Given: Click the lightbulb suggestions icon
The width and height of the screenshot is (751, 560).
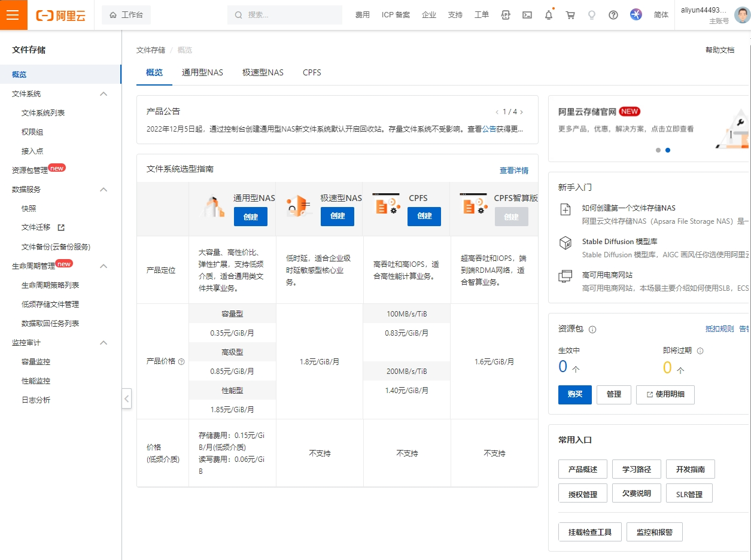Looking at the screenshot, I should click(x=591, y=15).
